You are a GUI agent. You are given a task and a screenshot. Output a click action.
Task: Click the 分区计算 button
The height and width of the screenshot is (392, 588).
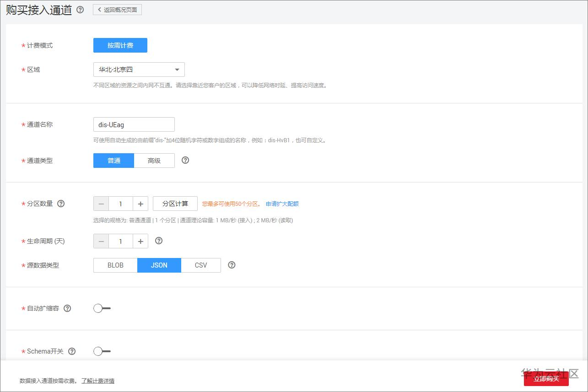click(x=175, y=203)
